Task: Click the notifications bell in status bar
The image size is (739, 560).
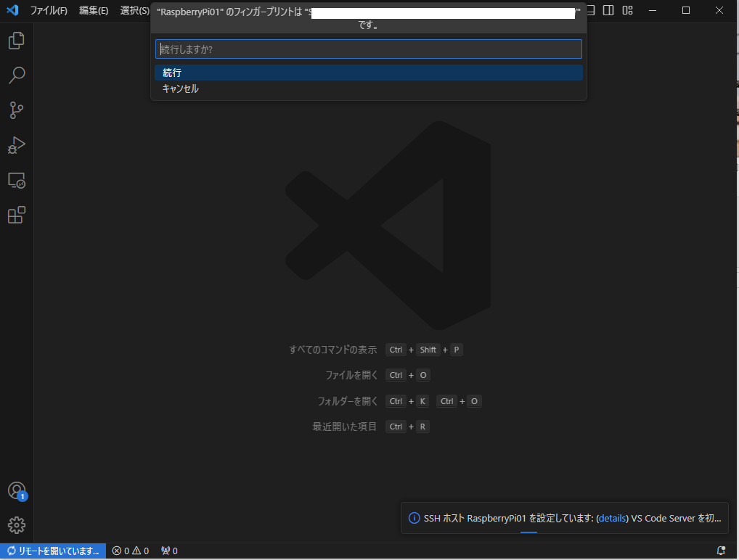Action: point(721,551)
